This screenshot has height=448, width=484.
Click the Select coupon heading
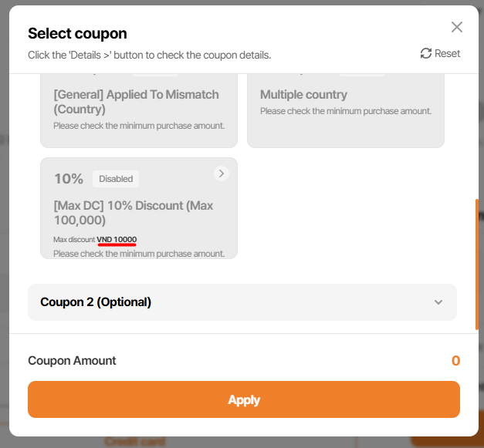pos(77,33)
